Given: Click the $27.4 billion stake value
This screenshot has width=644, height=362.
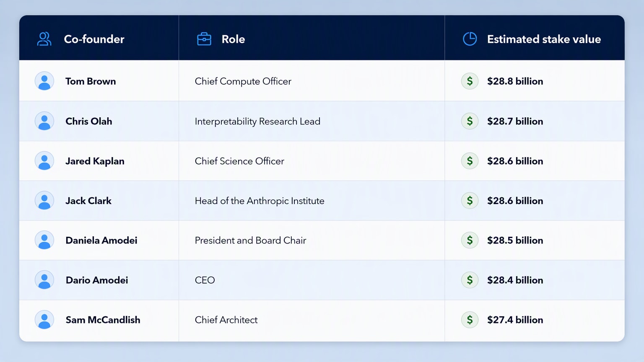Looking at the screenshot, I should [515, 320].
